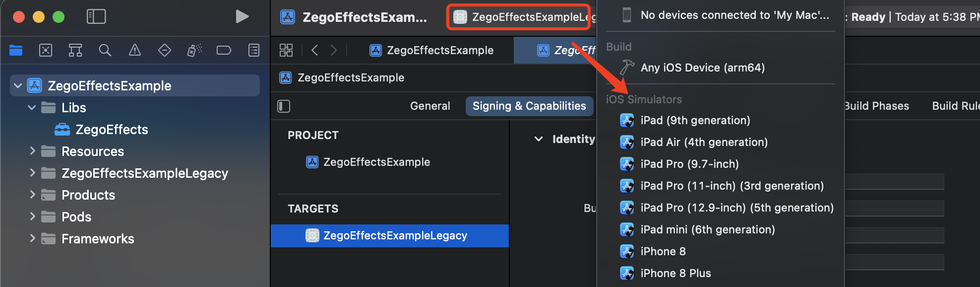Open the Test navigator diamond icon

pyautogui.click(x=165, y=50)
